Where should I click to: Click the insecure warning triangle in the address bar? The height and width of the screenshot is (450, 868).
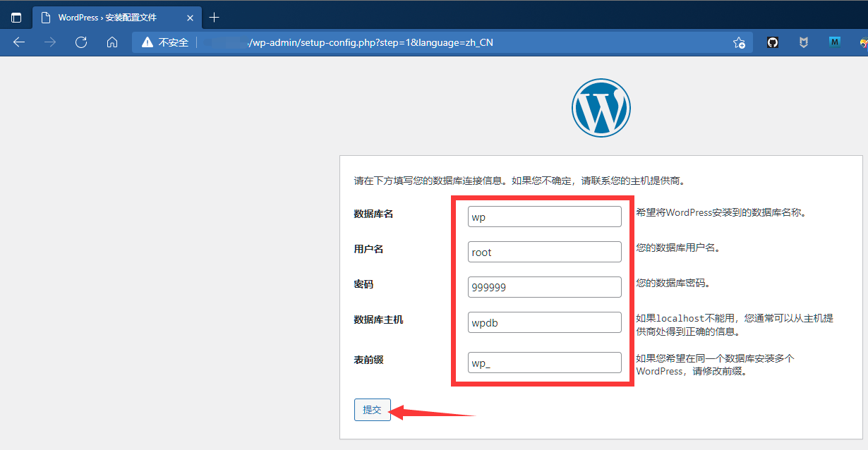147,42
